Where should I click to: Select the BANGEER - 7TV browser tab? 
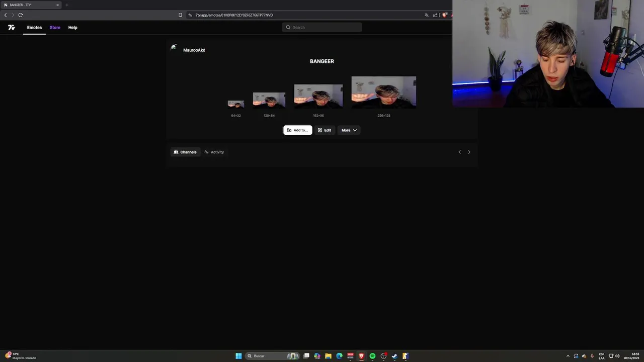(x=31, y=5)
